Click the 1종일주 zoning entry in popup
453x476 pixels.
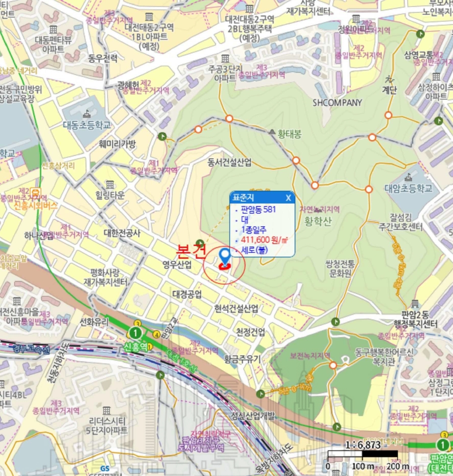click(x=254, y=230)
